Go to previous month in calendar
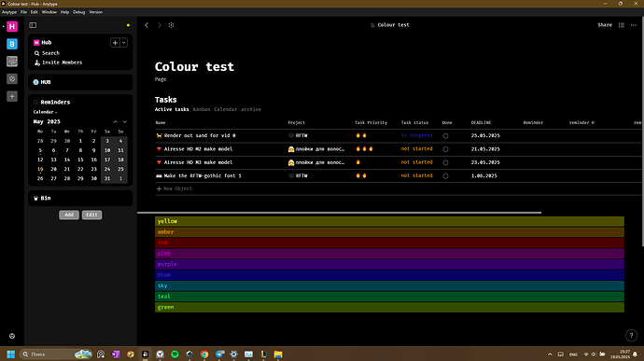The image size is (644, 361). click(x=116, y=122)
